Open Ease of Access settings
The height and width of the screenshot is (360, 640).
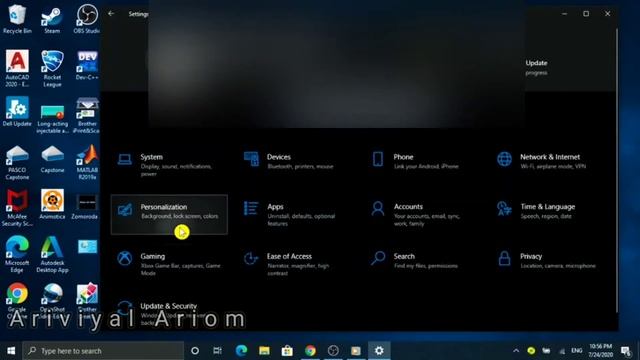[x=296, y=264]
